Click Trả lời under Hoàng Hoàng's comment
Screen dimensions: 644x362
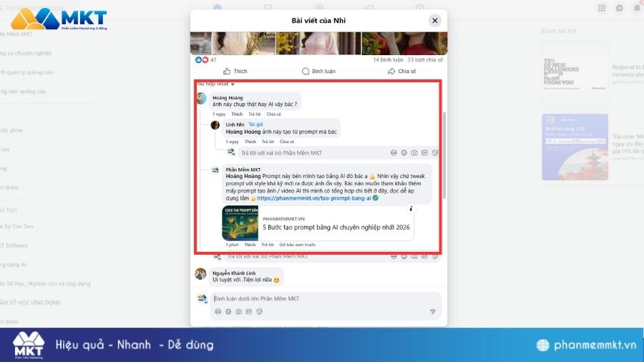(x=255, y=114)
